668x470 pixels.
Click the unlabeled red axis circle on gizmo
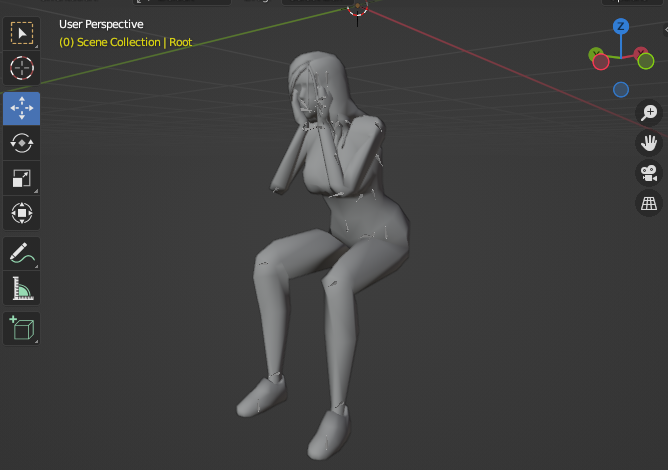click(601, 62)
